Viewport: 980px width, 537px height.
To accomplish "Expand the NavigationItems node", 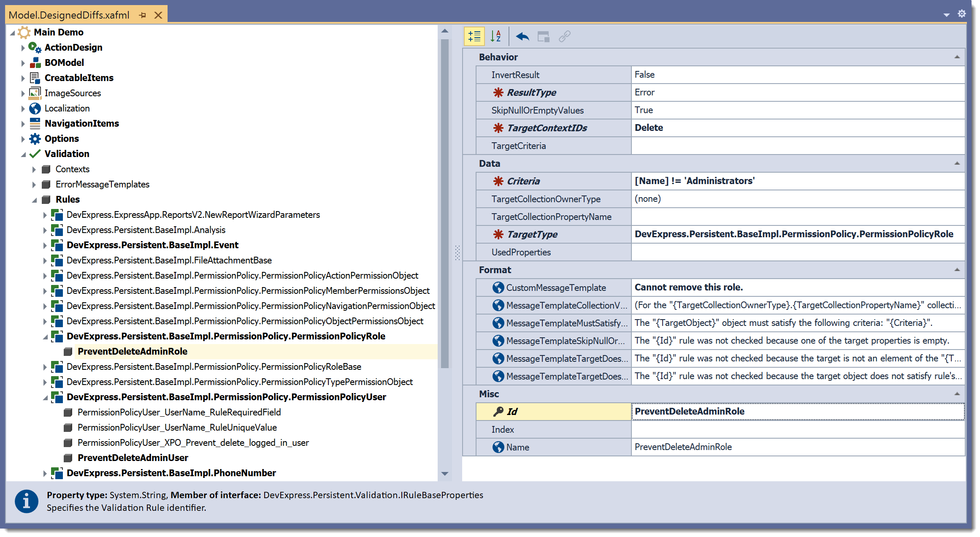I will click(23, 124).
